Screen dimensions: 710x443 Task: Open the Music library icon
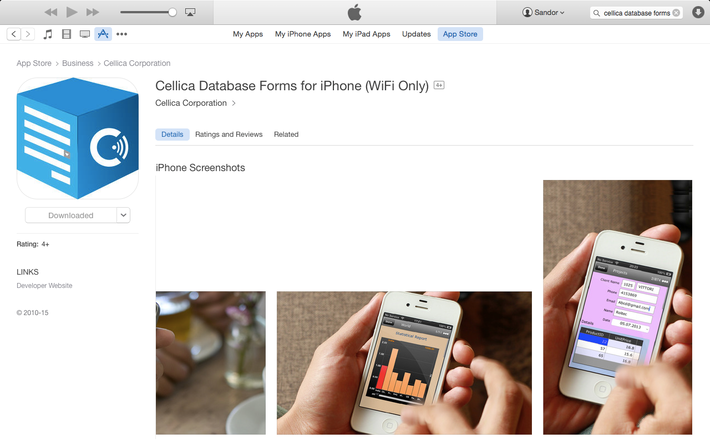coord(48,34)
